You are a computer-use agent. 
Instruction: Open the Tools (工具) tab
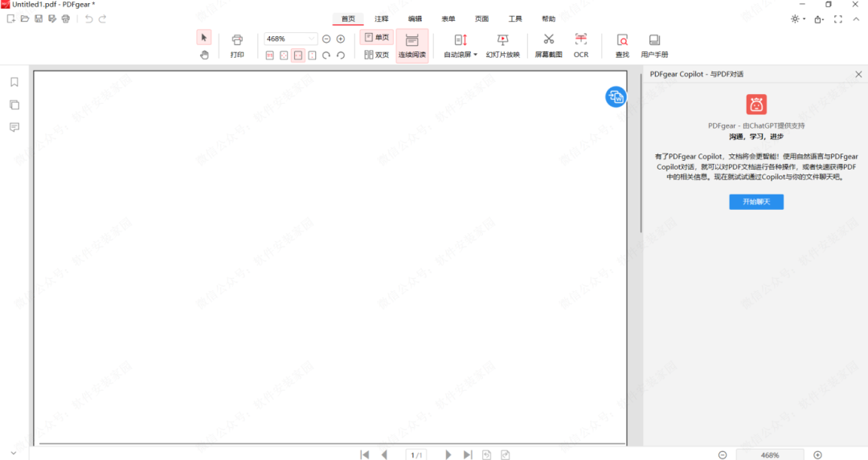[x=515, y=18]
